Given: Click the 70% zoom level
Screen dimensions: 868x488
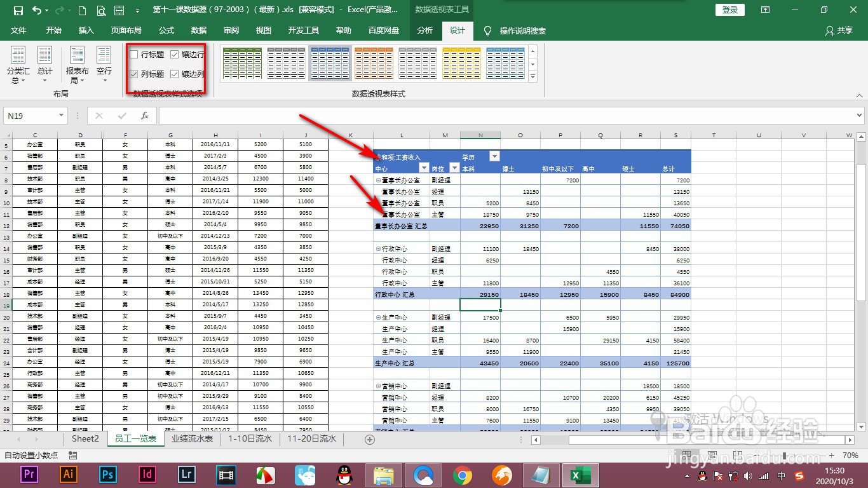Looking at the screenshot, I should pos(850,456).
